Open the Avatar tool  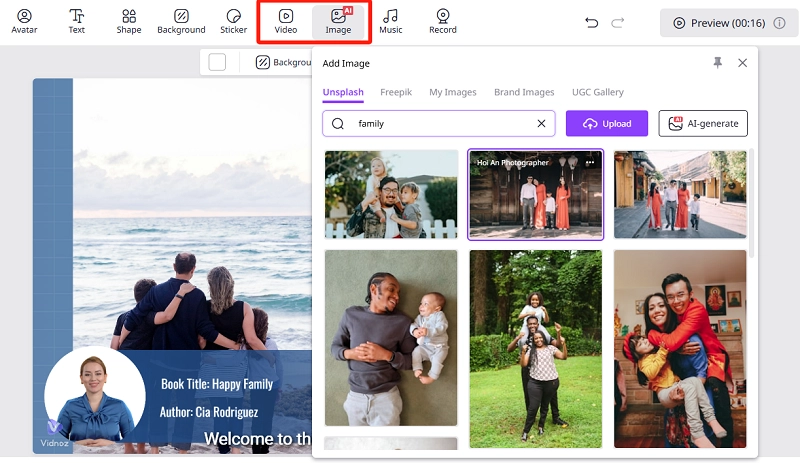pyautogui.click(x=24, y=21)
